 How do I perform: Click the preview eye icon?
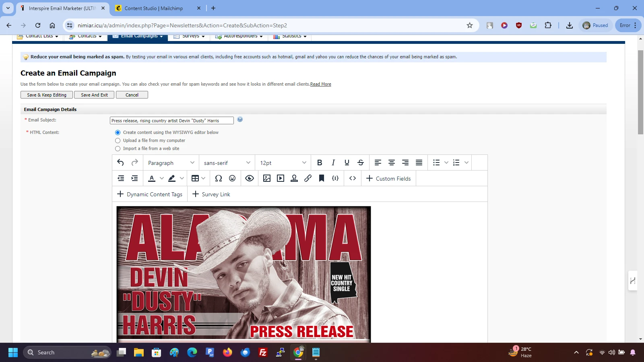coord(250,178)
